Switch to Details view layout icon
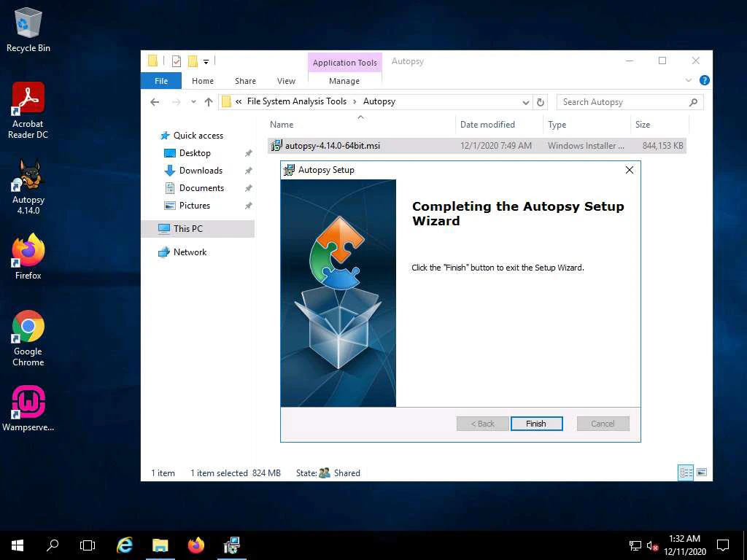747x560 pixels. click(686, 472)
